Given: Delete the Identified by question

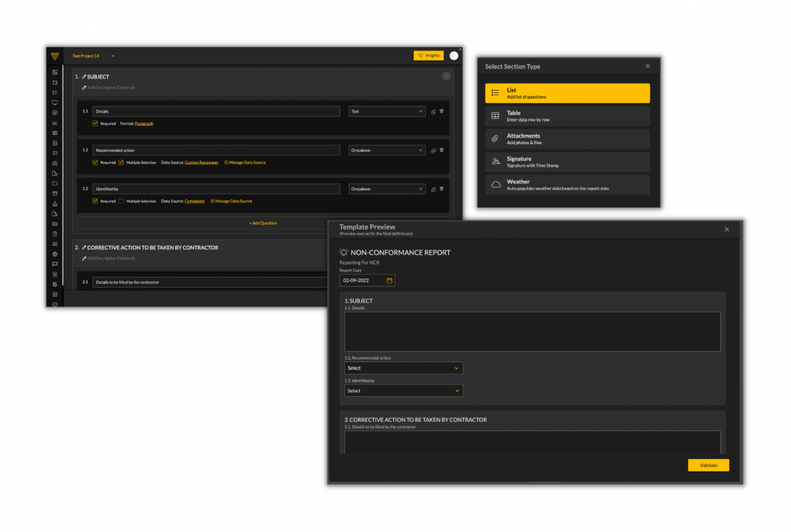Looking at the screenshot, I should pyautogui.click(x=442, y=189).
